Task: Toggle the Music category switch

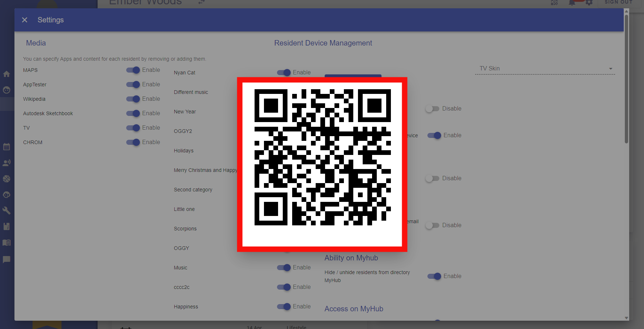Action: 284,268
